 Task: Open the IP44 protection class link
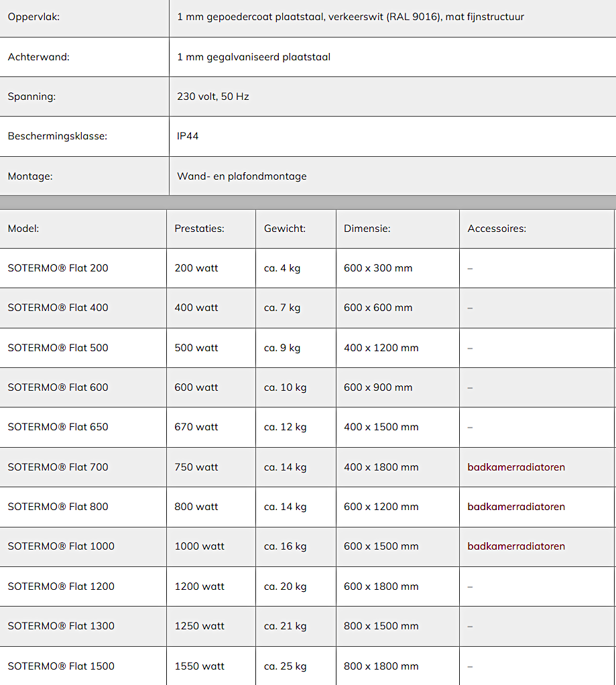tap(188, 136)
